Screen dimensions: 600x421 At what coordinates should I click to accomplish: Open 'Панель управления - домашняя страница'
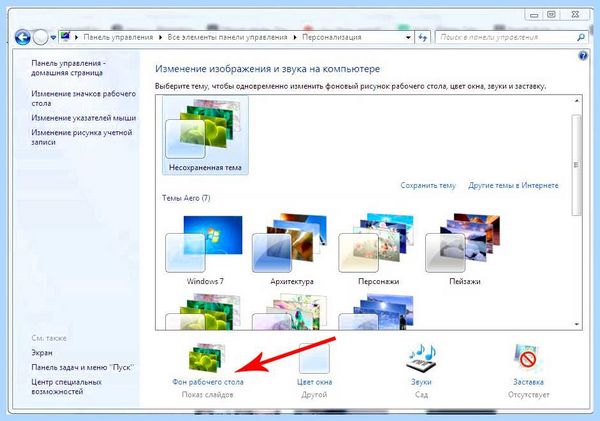68,68
